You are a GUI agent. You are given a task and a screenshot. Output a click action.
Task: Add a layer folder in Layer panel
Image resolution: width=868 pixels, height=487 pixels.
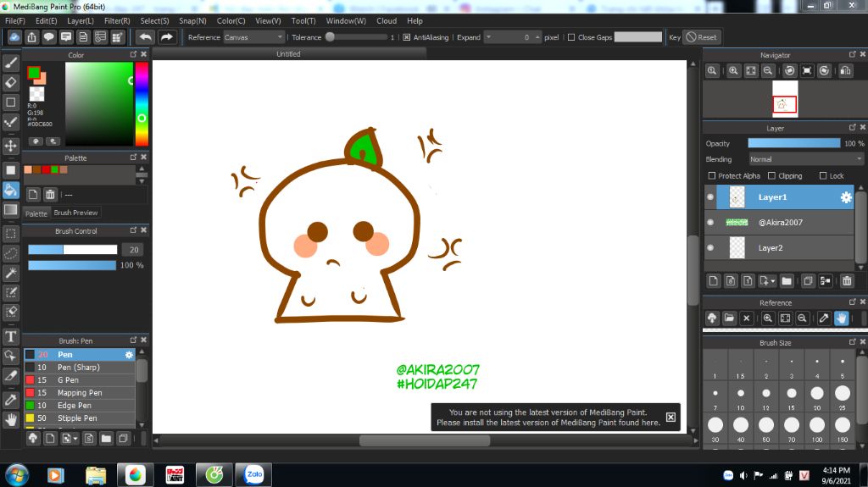pos(787,280)
